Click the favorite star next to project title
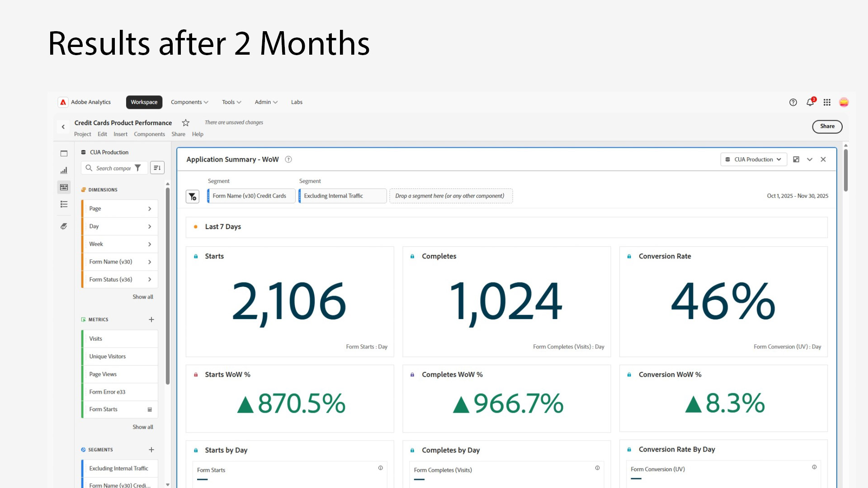 click(185, 123)
